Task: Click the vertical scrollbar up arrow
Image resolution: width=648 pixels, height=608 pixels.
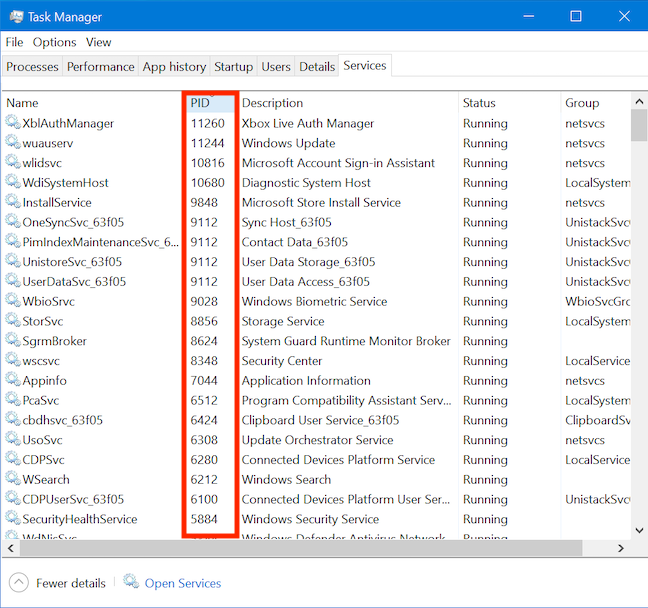Action: pyautogui.click(x=639, y=101)
